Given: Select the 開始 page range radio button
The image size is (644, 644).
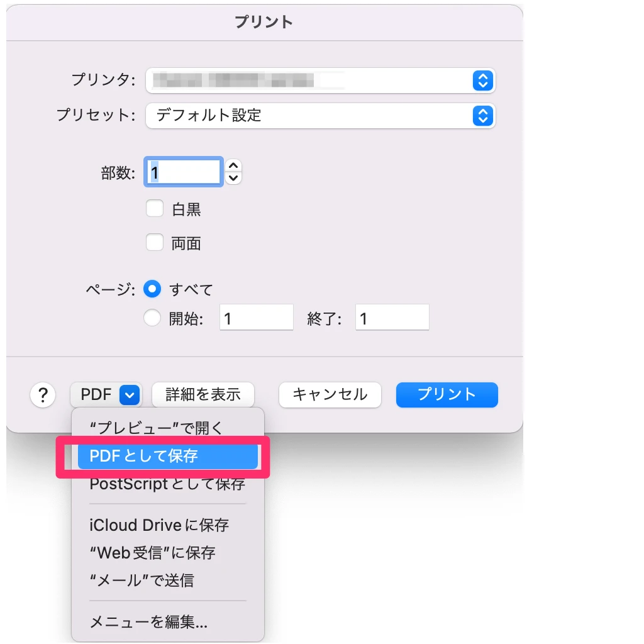Looking at the screenshot, I should (152, 318).
